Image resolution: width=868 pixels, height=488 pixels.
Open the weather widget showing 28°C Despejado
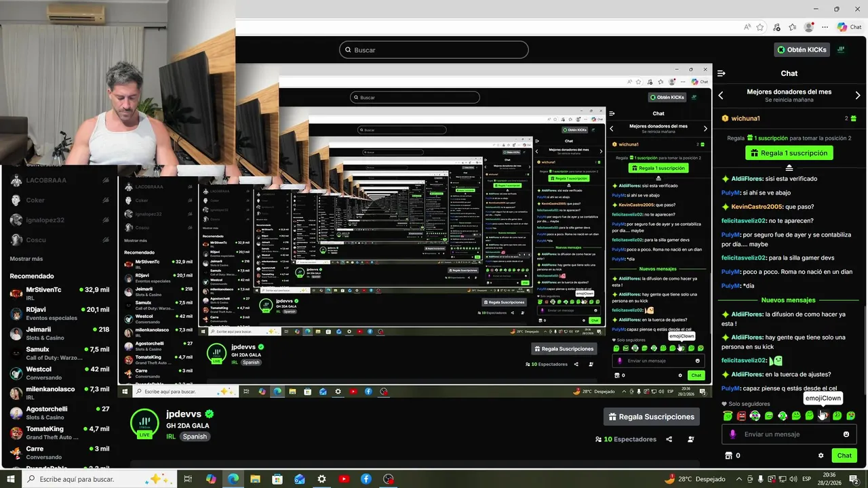[x=694, y=479]
